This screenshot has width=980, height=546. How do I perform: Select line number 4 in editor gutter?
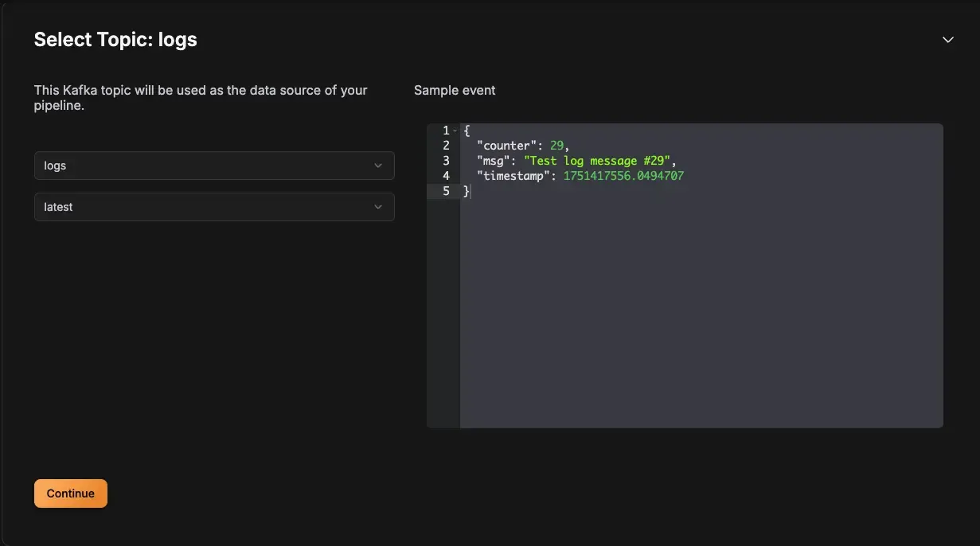pos(446,175)
